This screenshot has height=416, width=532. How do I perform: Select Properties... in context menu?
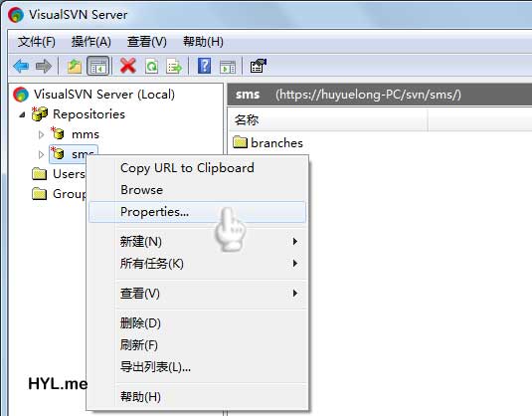tap(197, 212)
